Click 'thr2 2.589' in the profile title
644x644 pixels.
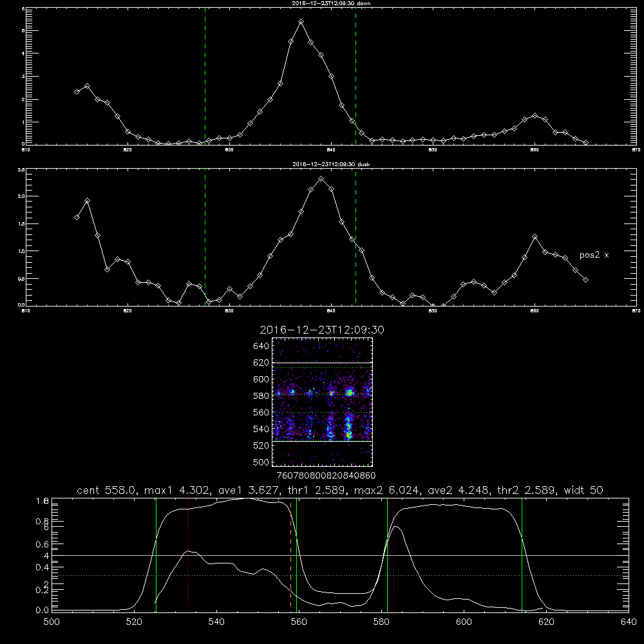[526, 490]
